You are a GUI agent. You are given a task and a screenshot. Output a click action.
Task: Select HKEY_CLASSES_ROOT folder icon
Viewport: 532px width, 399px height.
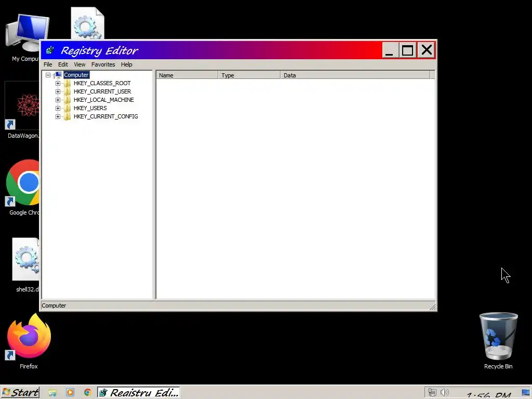coord(67,83)
